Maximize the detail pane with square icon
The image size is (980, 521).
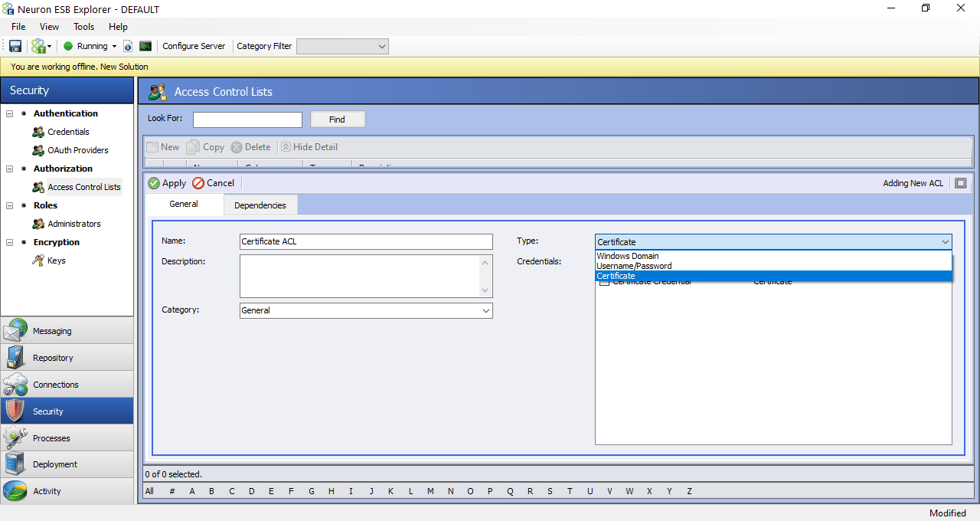click(961, 183)
